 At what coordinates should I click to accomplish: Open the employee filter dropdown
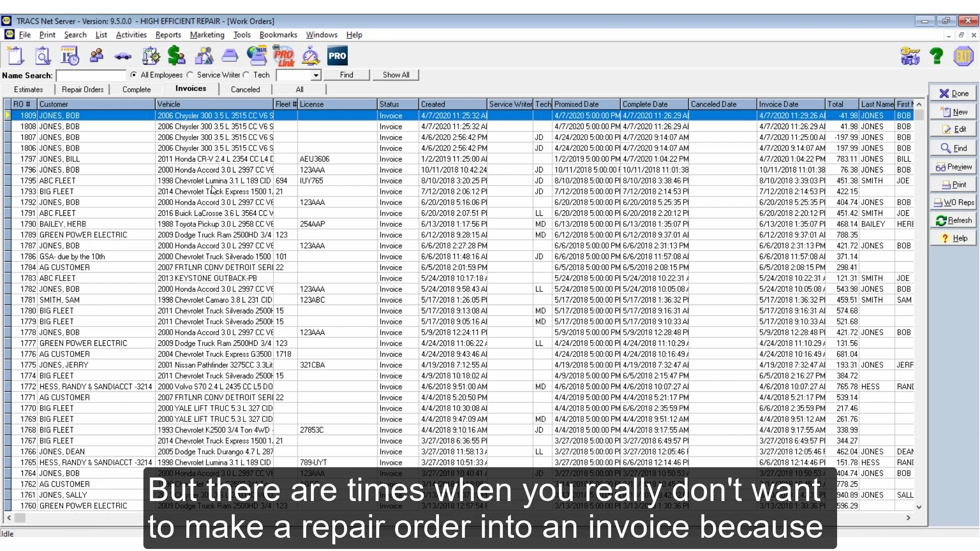click(316, 76)
